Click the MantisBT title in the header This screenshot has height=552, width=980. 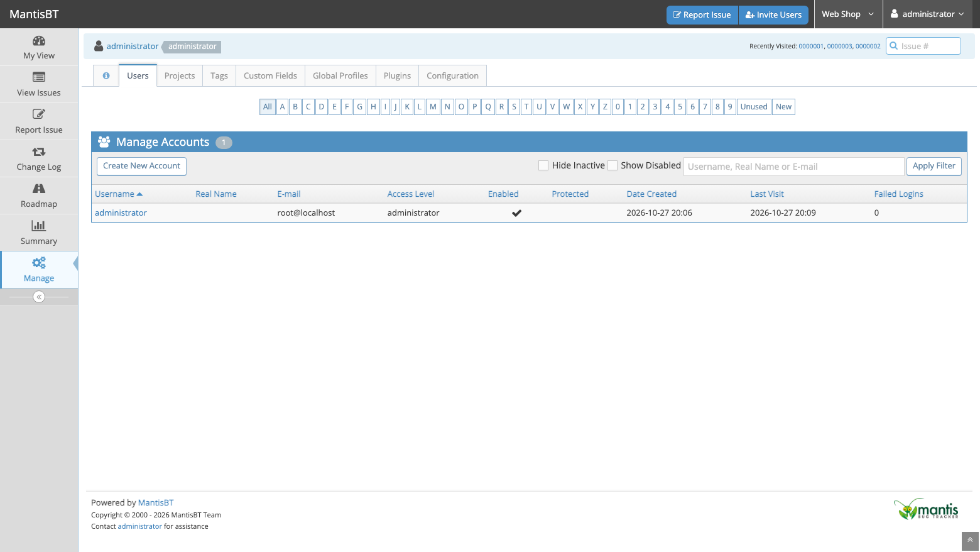click(x=34, y=14)
